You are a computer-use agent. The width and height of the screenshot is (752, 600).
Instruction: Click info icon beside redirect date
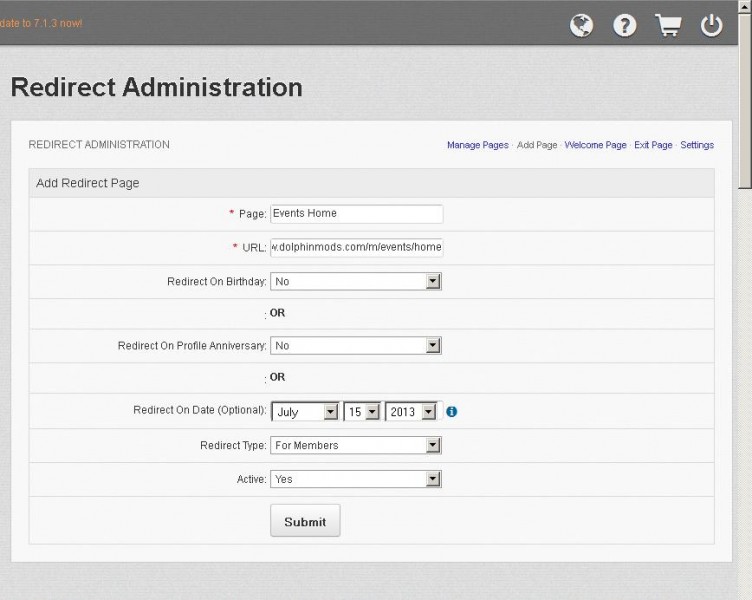(451, 412)
